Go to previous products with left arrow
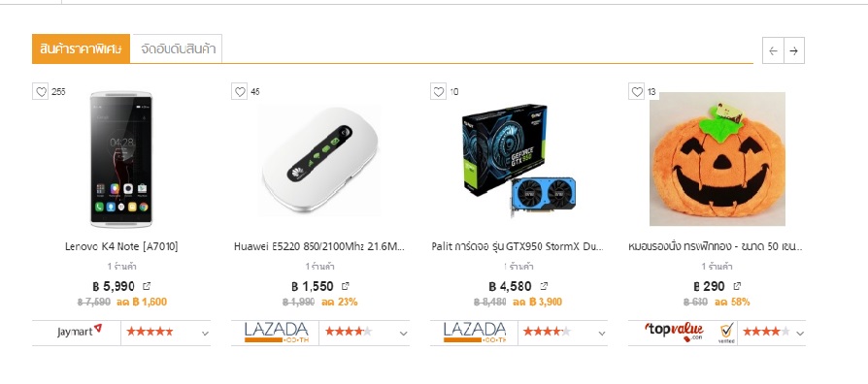 click(774, 50)
